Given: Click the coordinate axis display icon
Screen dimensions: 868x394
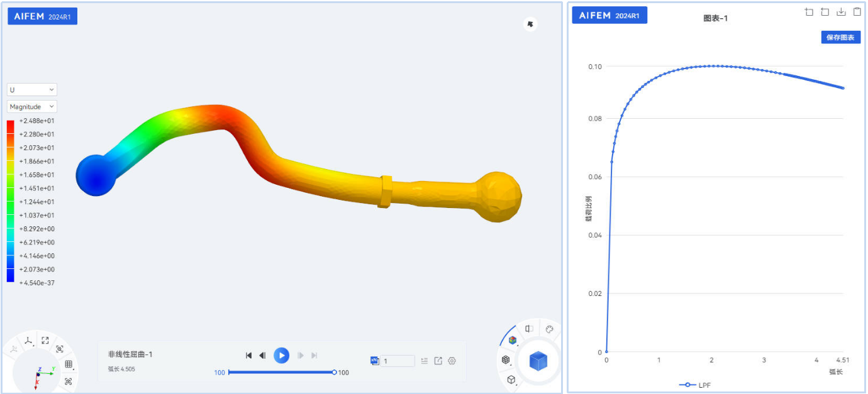Looking at the screenshot, I should (29, 341).
